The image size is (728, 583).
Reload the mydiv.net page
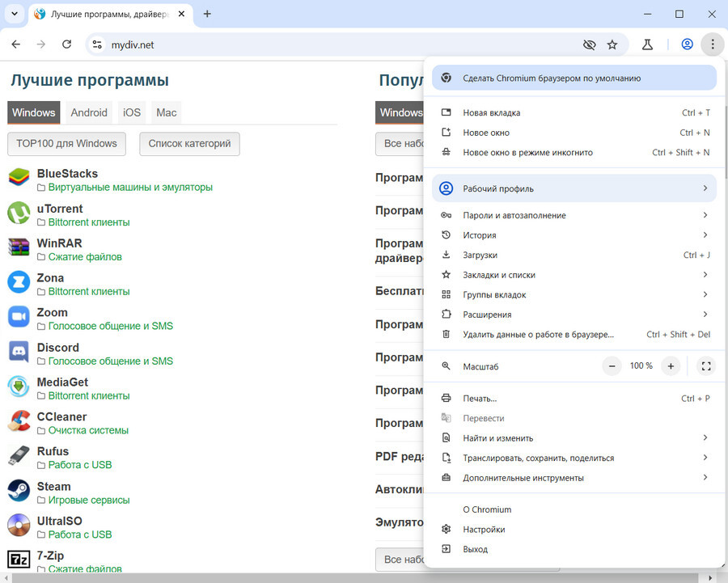[x=67, y=44]
